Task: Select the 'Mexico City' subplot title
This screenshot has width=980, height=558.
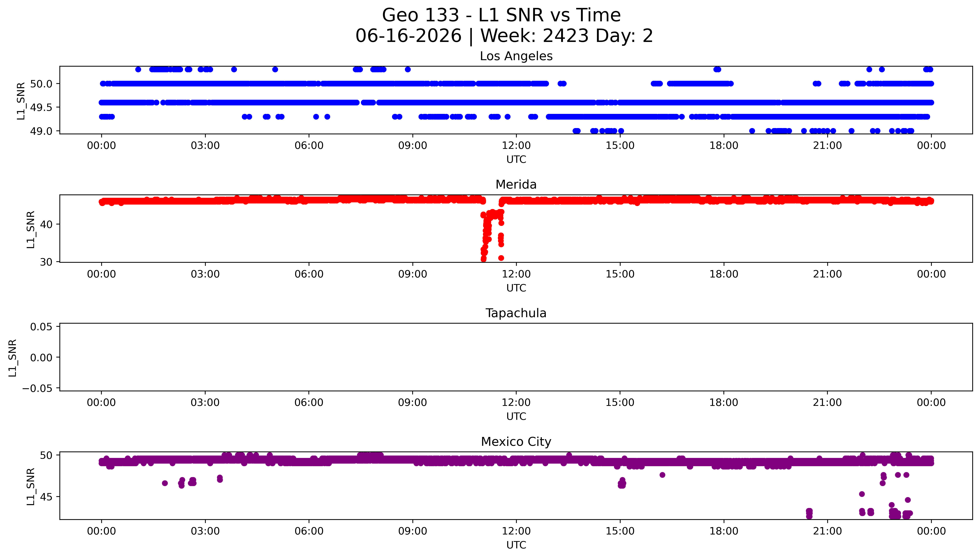Action: click(x=516, y=442)
